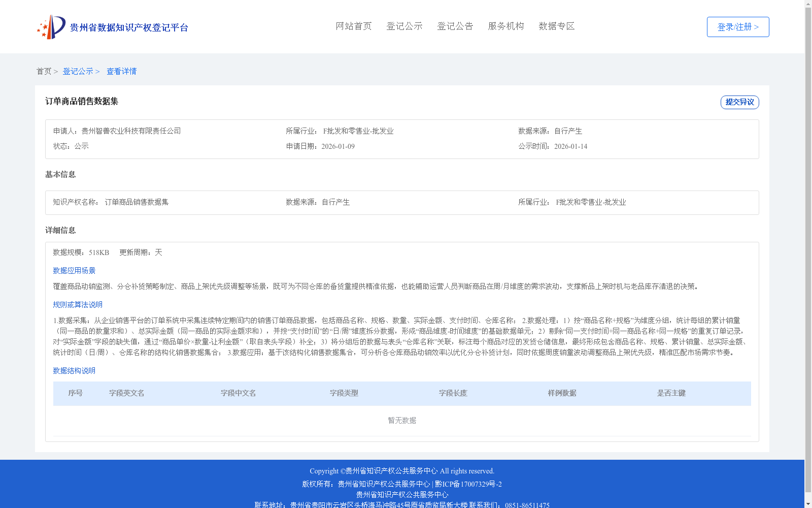The image size is (812, 508).
Task: Click the vertical scrollbar thumb
Action: [x=808, y=250]
